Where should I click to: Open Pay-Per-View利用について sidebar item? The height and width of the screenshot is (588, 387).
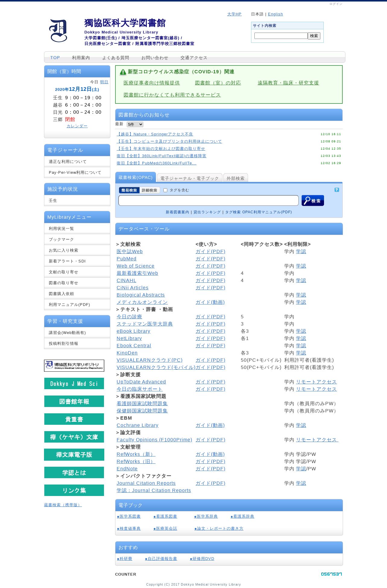click(77, 173)
